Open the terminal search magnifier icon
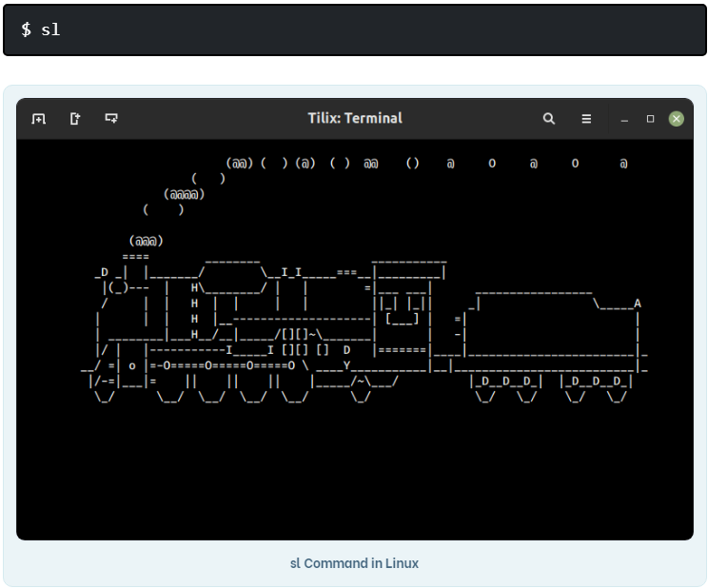The width and height of the screenshot is (708, 588). 549,119
